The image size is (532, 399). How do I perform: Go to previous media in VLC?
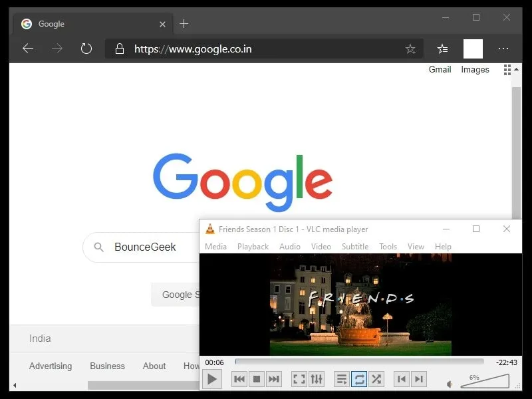(239, 379)
